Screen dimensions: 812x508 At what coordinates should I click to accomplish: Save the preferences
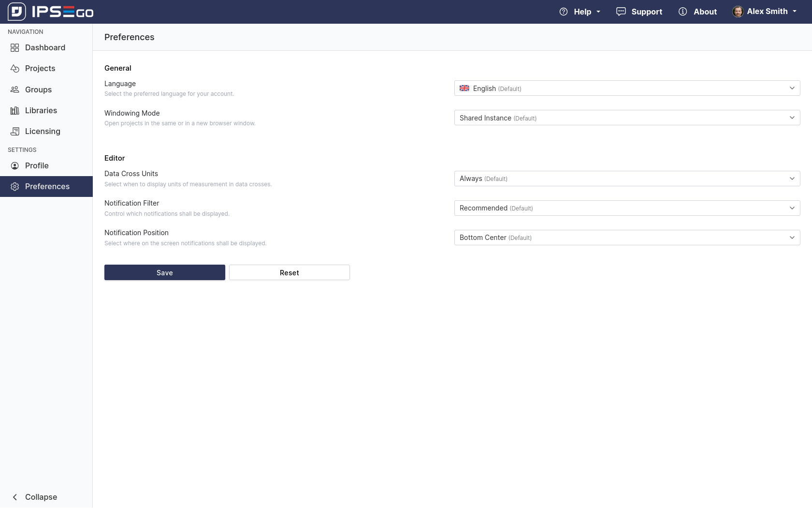click(164, 272)
